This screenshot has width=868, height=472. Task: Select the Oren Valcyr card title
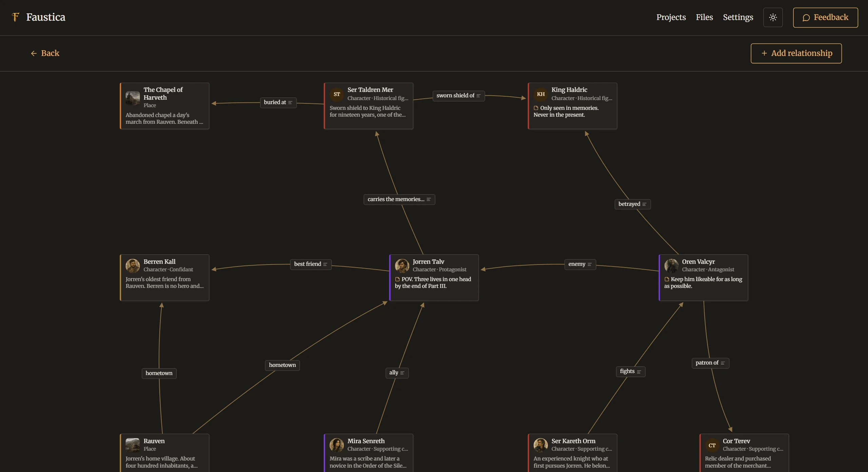point(698,262)
